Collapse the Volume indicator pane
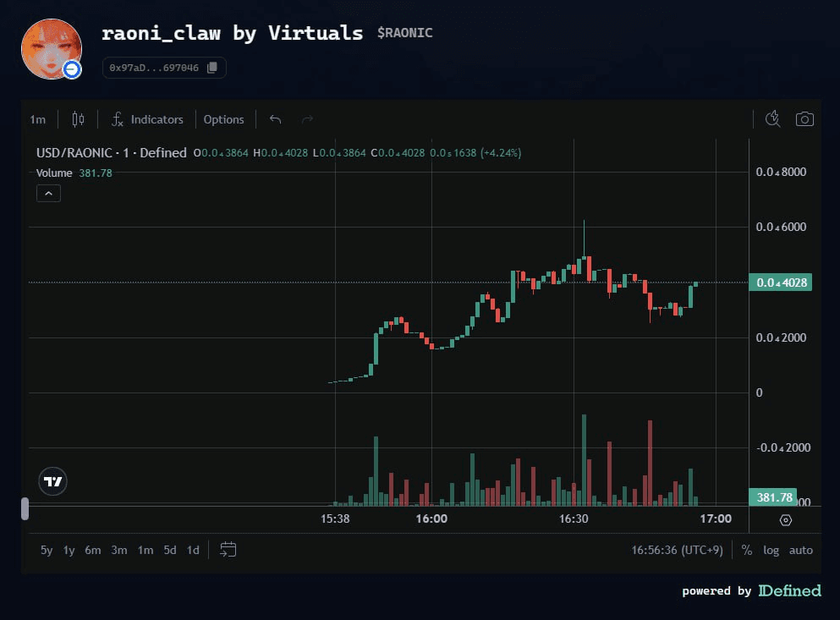This screenshot has height=620, width=840. coord(48,193)
